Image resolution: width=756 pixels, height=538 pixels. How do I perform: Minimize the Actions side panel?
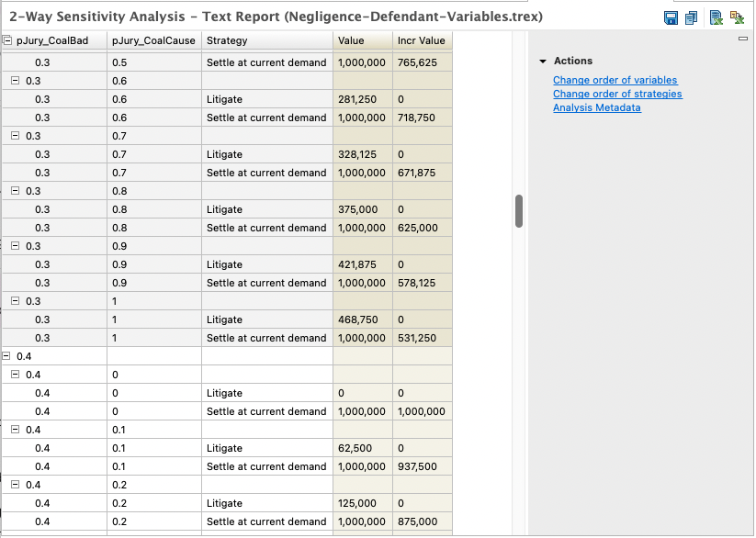[743, 39]
